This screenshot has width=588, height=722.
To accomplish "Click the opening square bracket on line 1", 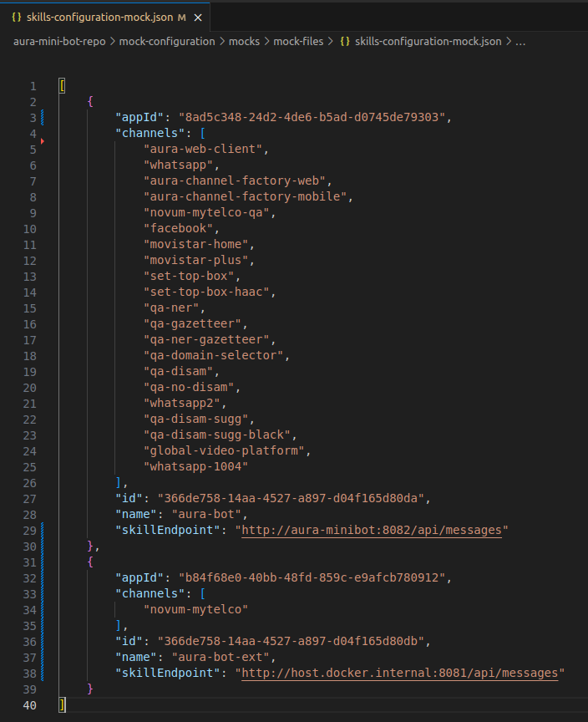I will (62, 86).
